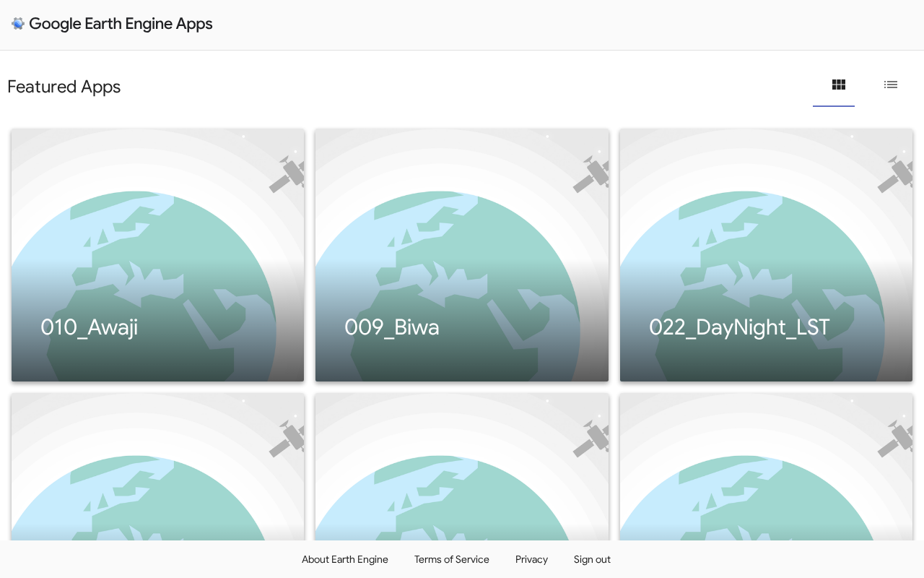
Task: Open the Privacy link
Action: coord(531,559)
